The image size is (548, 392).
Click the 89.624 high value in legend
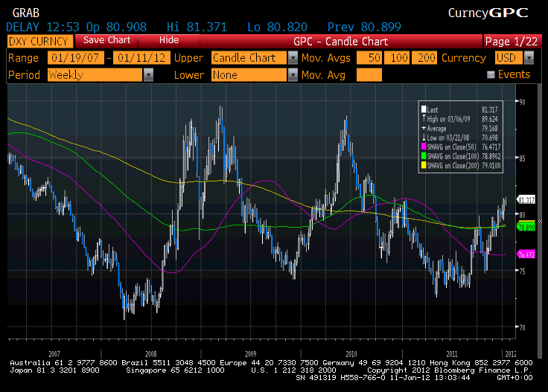(490, 119)
